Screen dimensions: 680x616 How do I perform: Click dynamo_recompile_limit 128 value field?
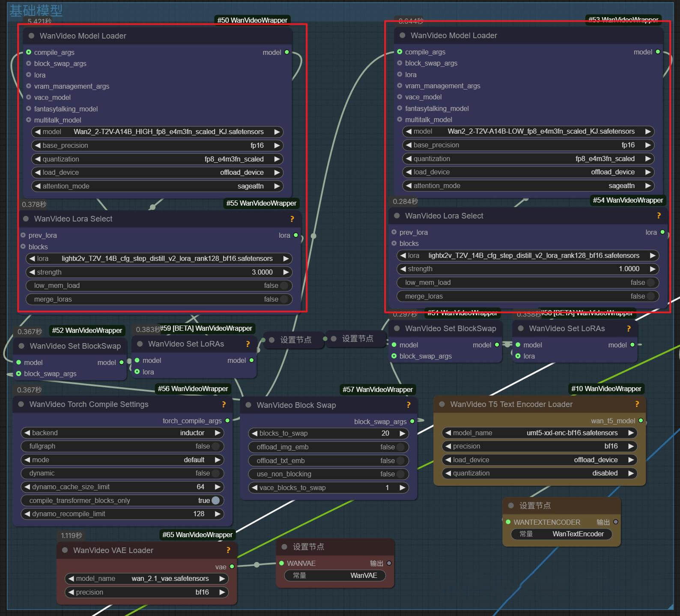[x=122, y=514]
